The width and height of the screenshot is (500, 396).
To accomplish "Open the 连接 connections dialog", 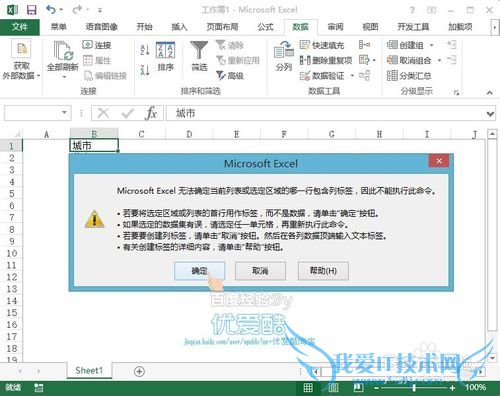I will click(97, 45).
